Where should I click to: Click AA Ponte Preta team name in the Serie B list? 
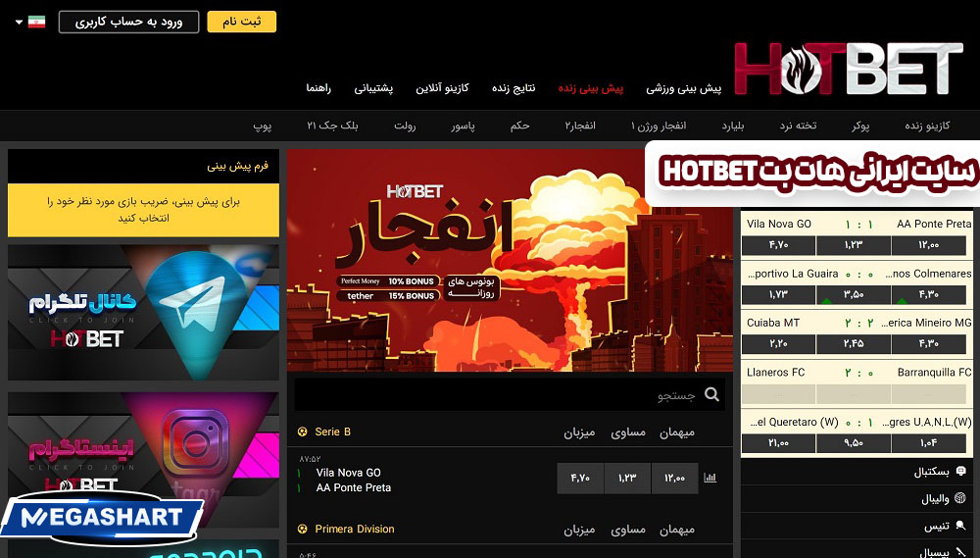353,488
